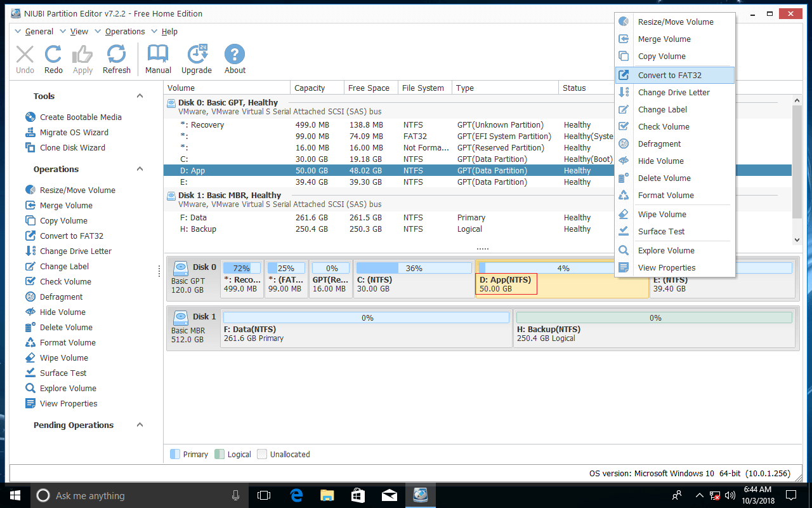The image size is (812, 508).
Task: Launch the Migrate OS Wizard
Action: [x=74, y=132]
